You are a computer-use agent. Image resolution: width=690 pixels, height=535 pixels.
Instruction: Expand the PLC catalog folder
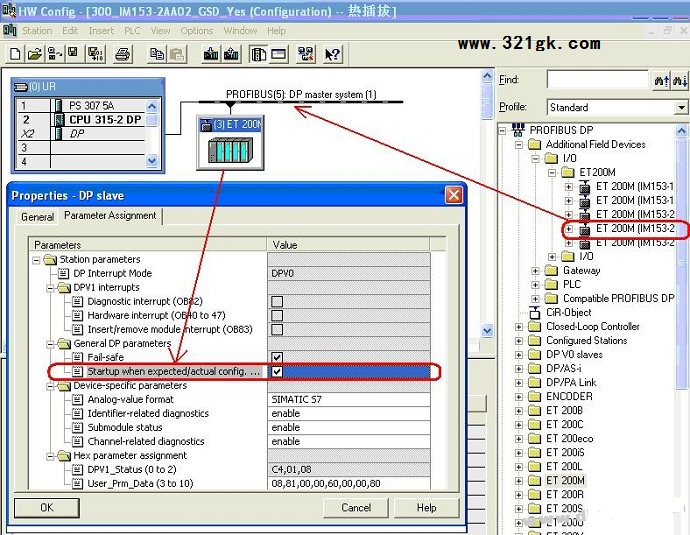tap(536, 285)
